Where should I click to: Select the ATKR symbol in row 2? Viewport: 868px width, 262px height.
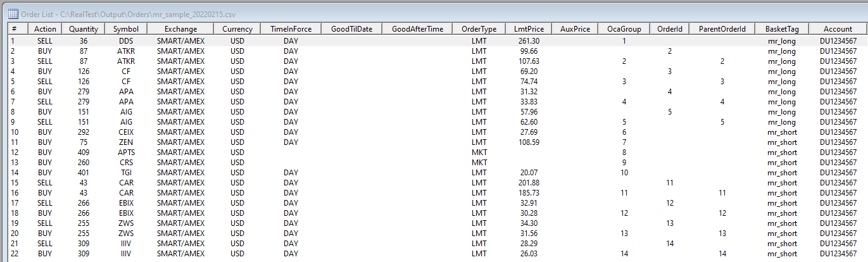[125, 51]
